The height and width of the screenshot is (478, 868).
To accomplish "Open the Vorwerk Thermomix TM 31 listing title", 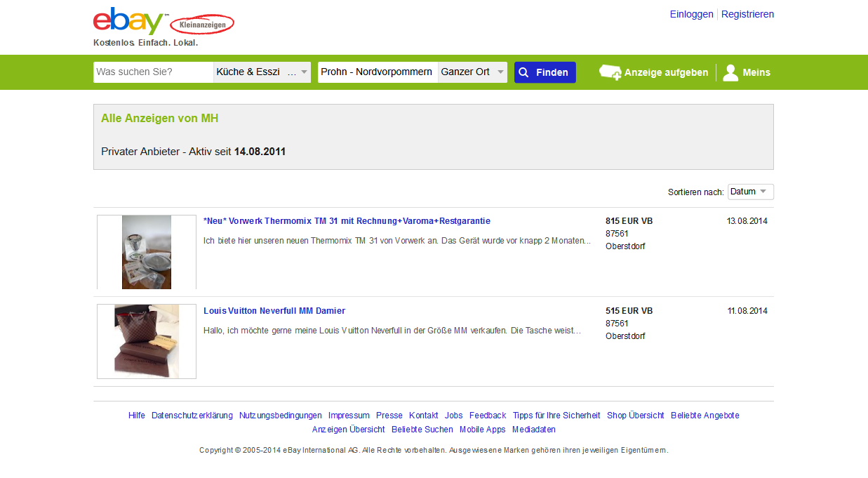I will tap(347, 221).
